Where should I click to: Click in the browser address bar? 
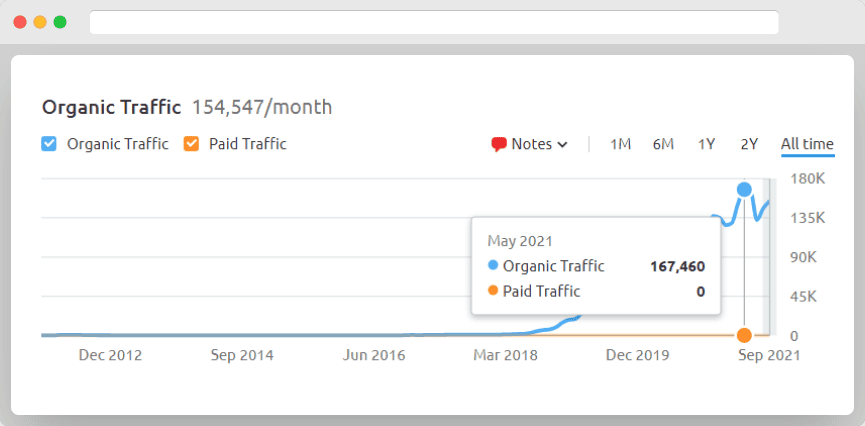433,22
